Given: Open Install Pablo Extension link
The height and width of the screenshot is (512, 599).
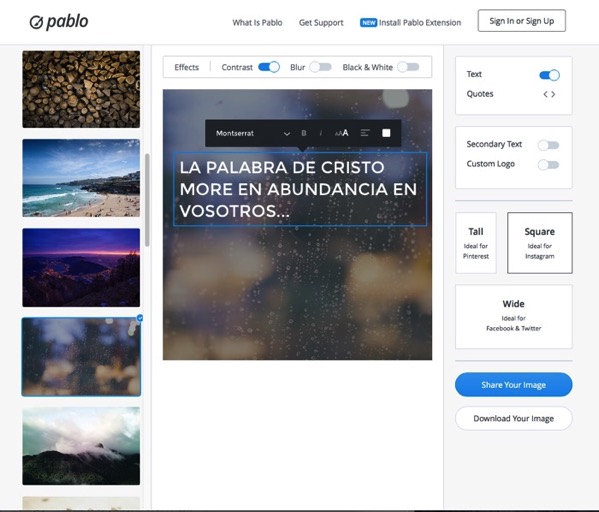Looking at the screenshot, I should coord(420,23).
